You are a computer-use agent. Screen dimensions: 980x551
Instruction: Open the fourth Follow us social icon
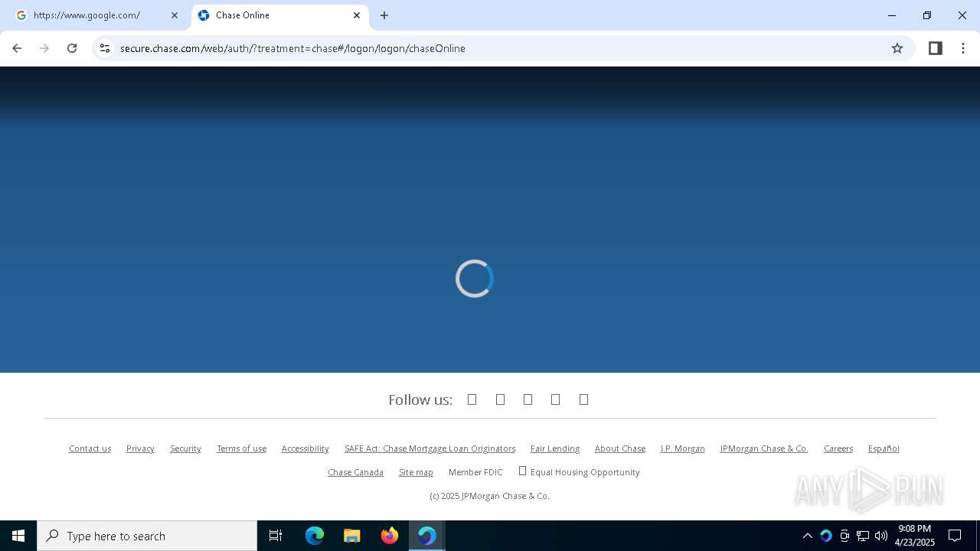click(556, 399)
